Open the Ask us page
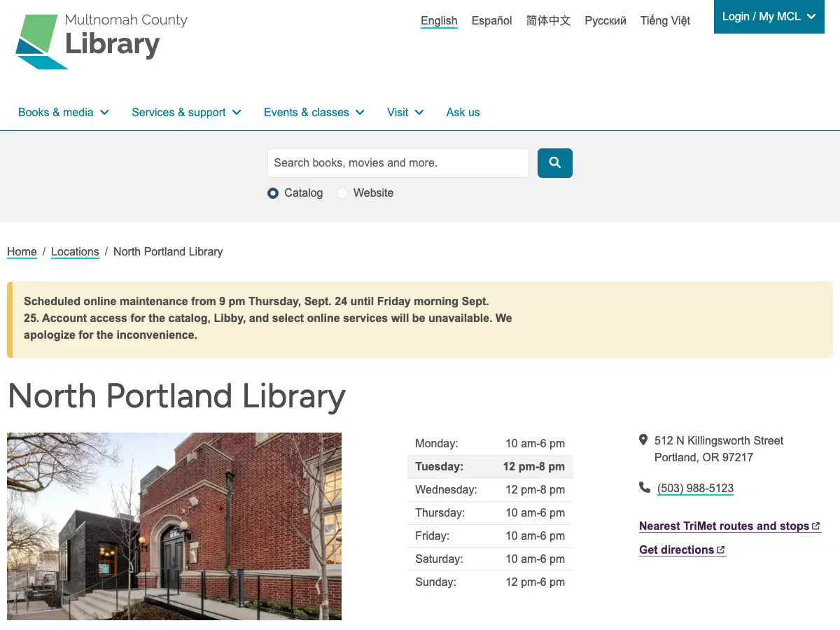The width and height of the screenshot is (840, 630). pyautogui.click(x=463, y=112)
